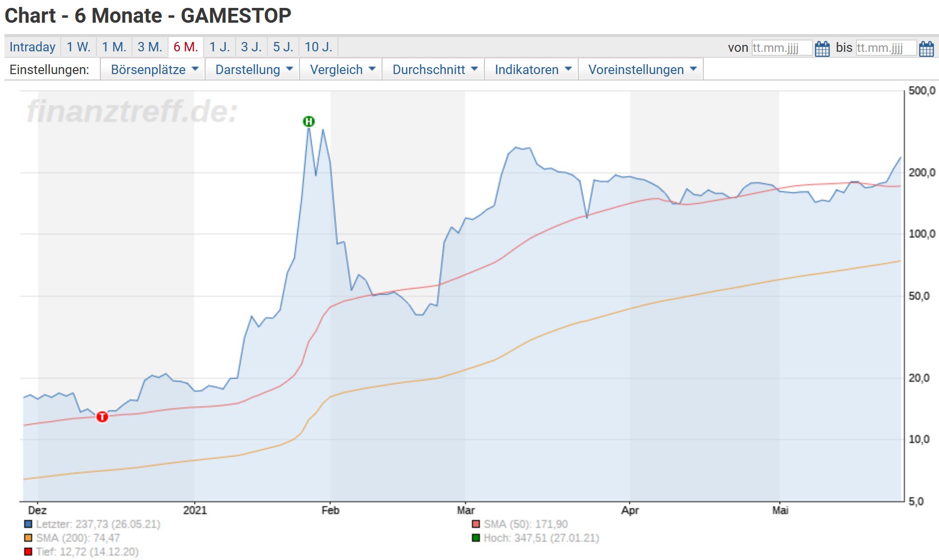Click the green H high marker on chart
The width and height of the screenshot is (939, 560).
click(x=309, y=121)
